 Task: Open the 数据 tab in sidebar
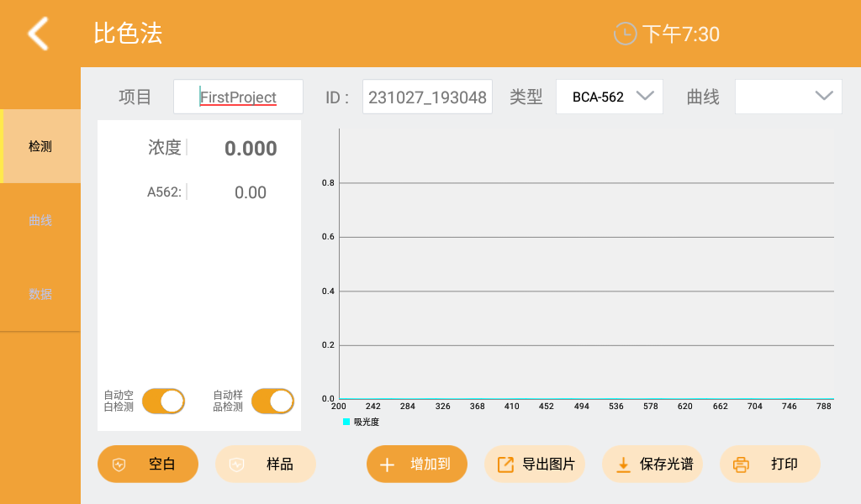[40, 294]
